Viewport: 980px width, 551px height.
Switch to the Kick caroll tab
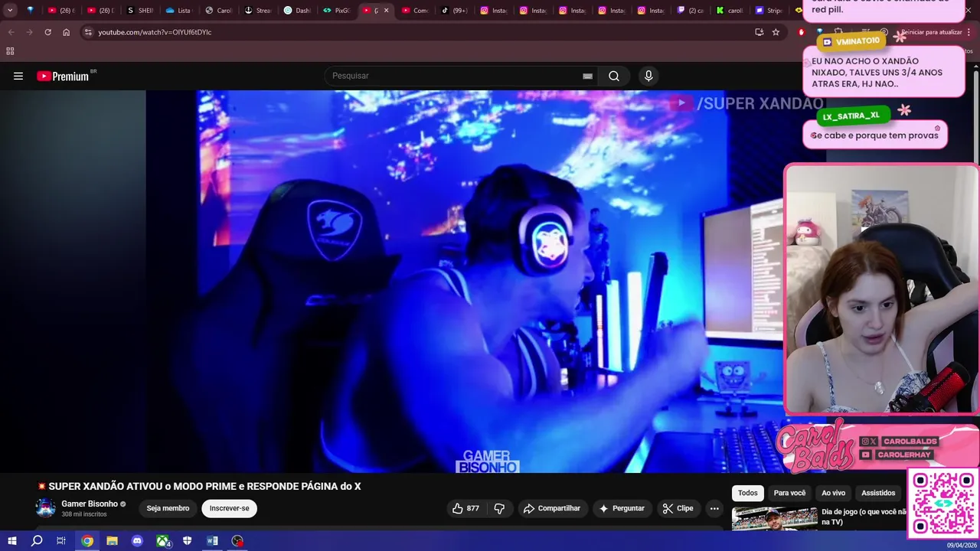pos(730,11)
